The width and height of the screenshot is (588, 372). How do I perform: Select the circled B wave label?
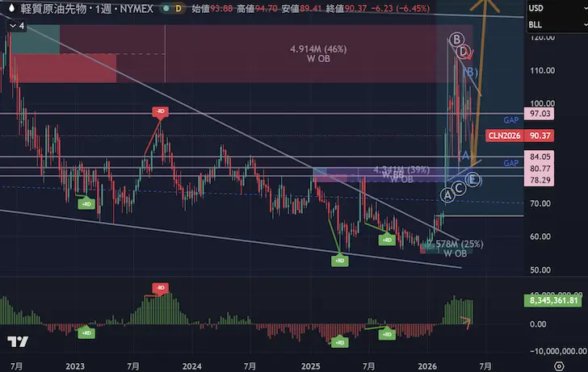point(456,40)
